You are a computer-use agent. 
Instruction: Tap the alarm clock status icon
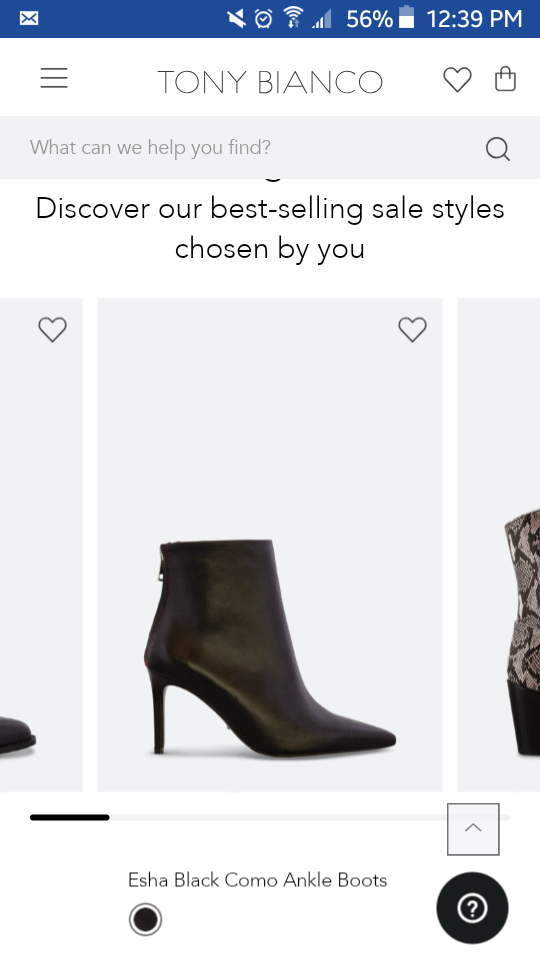click(x=263, y=18)
